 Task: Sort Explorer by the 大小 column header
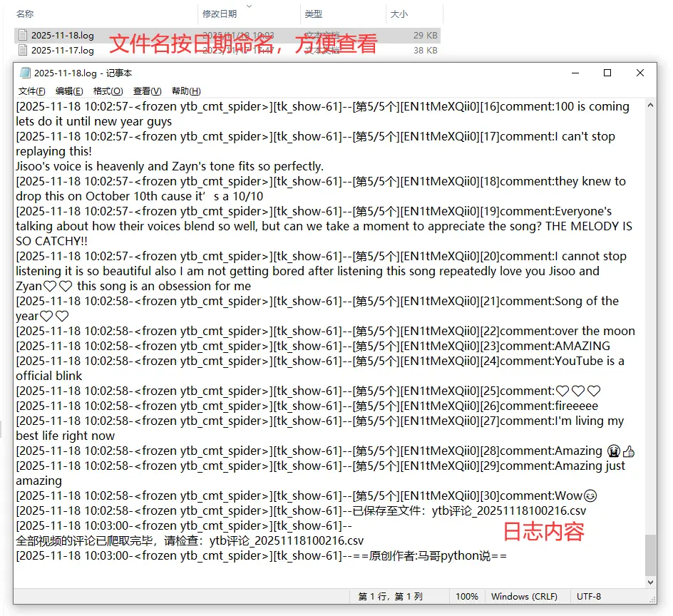tap(399, 14)
